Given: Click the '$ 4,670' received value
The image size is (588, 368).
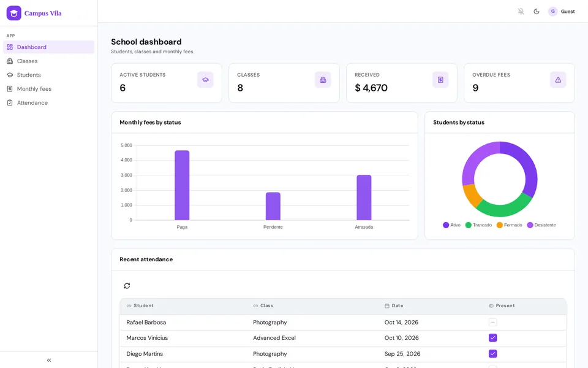Looking at the screenshot, I should tap(371, 88).
